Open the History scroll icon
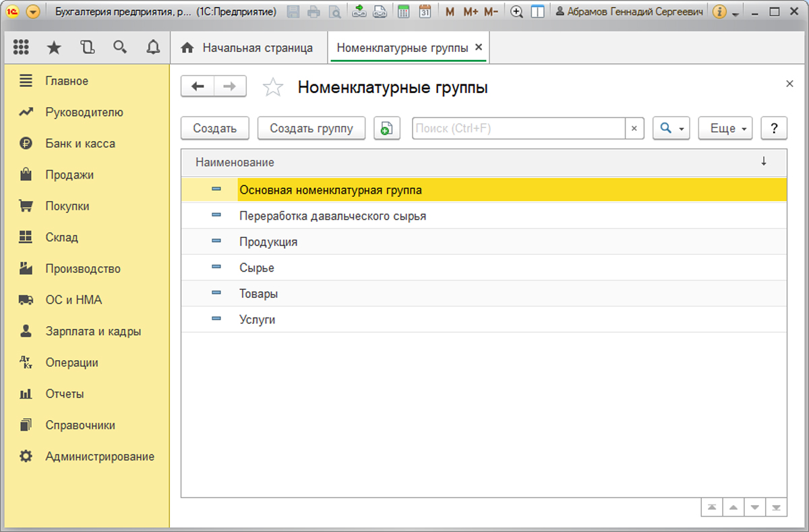Screen dimensions: 809x532 pyautogui.click(x=87, y=47)
